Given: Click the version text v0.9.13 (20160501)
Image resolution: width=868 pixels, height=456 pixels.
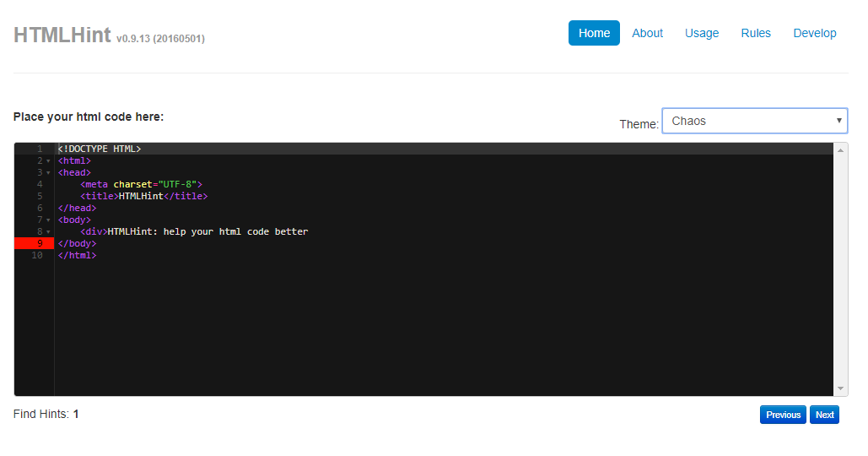Looking at the screenshot, I should point(160,39).
